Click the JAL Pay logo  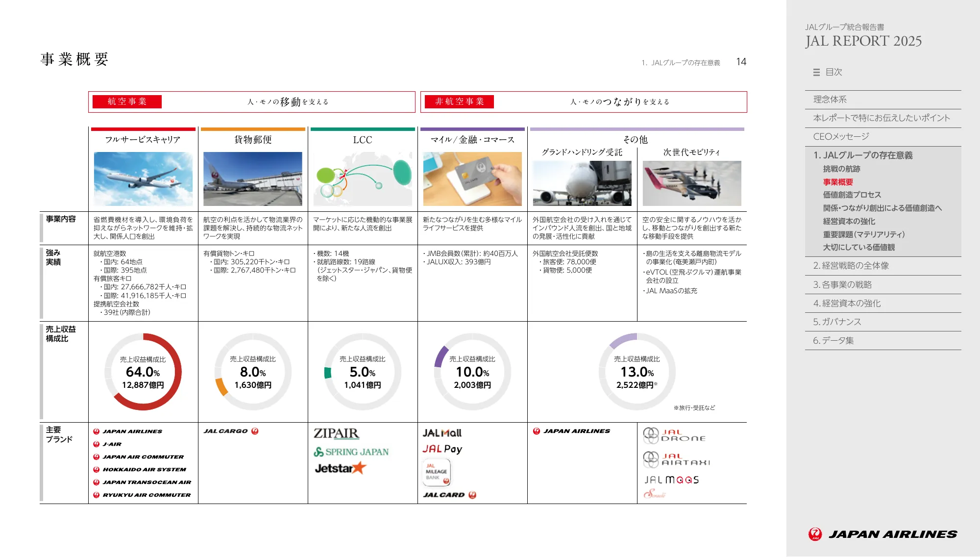click(442, 449)
